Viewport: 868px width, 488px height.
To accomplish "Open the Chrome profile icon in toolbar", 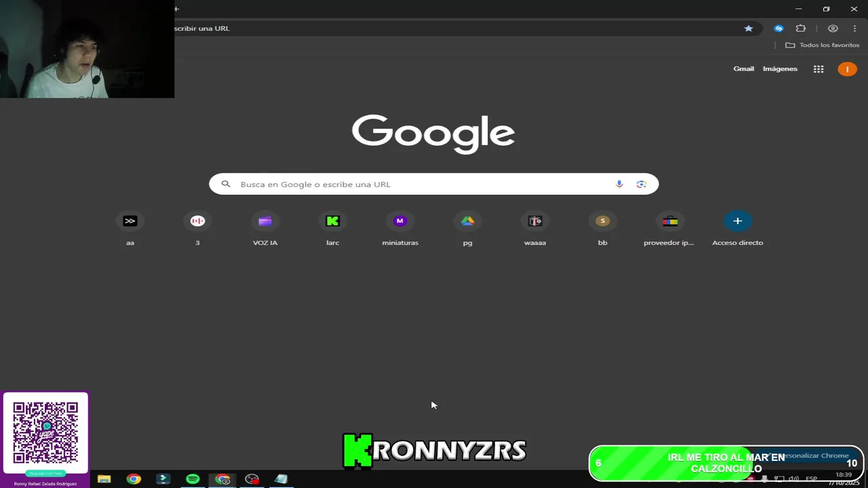I will click(x=833, y=28).
